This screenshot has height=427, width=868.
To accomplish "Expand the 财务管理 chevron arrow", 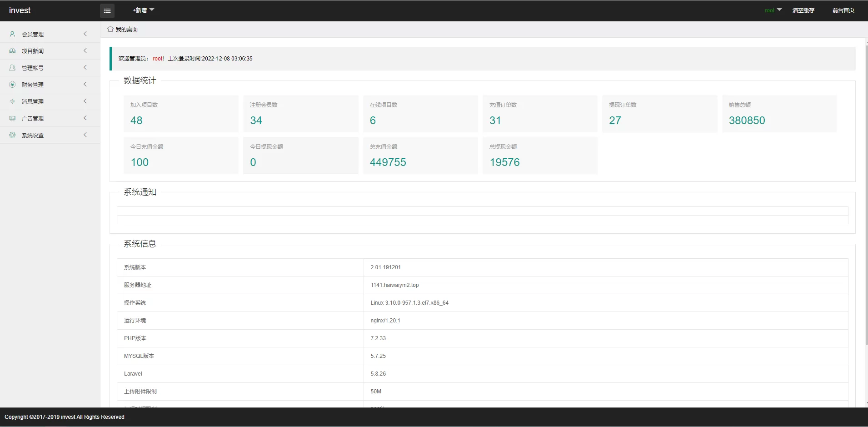I will (85, 85).
